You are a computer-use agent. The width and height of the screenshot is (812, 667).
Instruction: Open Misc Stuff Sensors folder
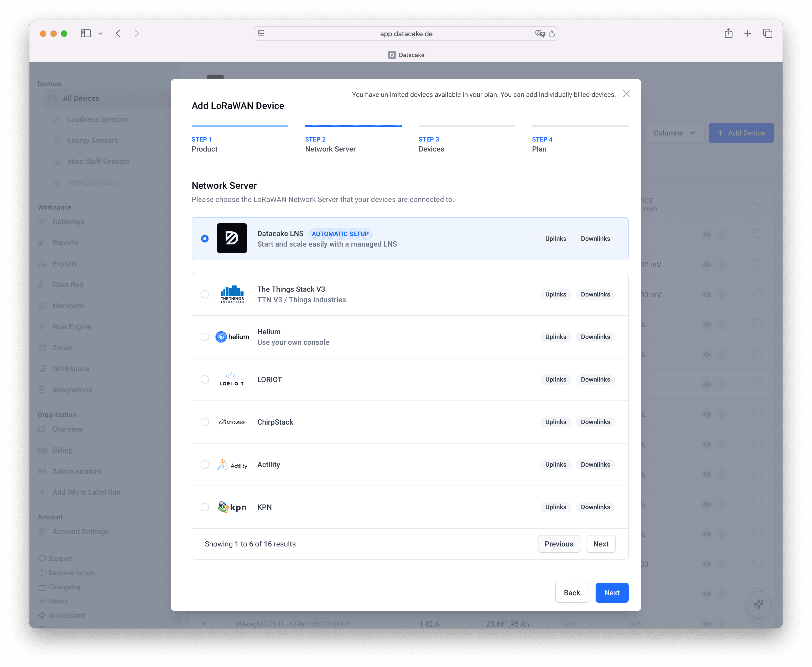click(98, 161)
